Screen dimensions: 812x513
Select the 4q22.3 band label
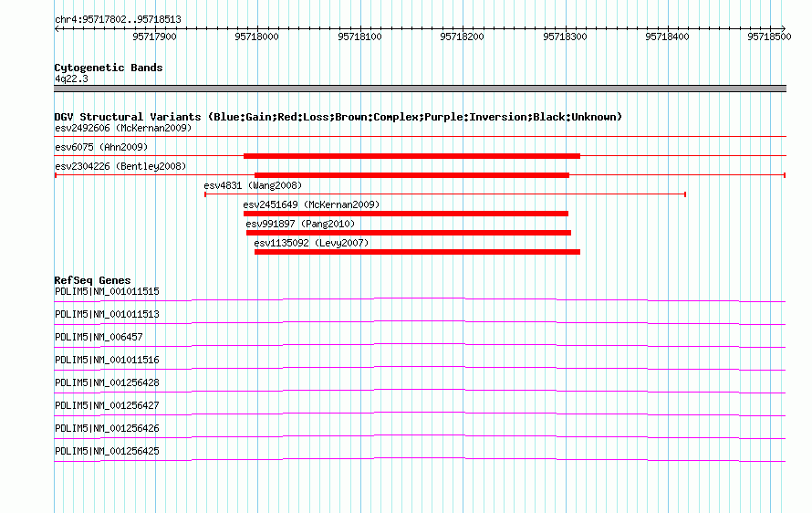tap(71, 79)
